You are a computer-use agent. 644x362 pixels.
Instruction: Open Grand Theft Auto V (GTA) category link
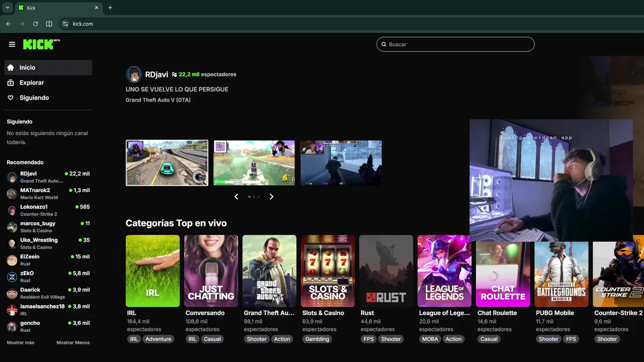pyautogui.click(x=158, y=100)
